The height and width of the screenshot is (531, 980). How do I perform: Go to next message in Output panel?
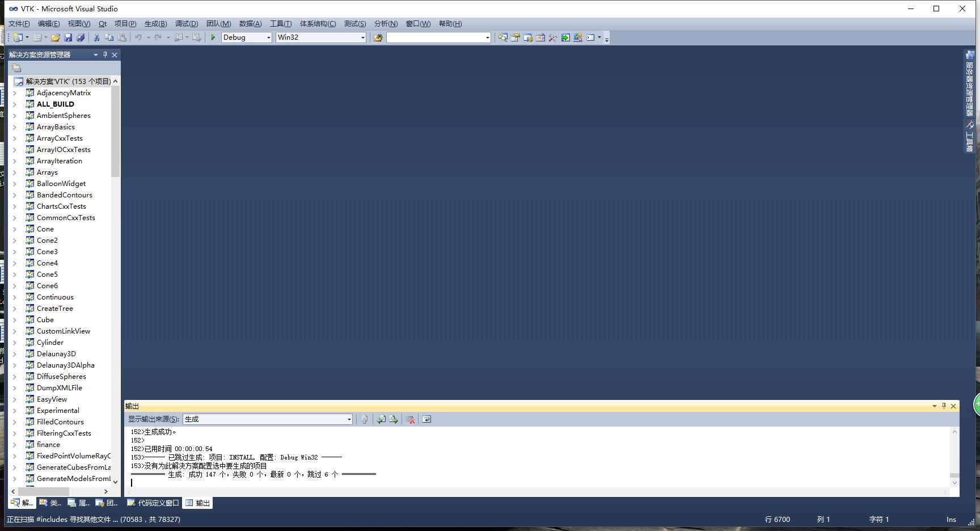(394, 419)
